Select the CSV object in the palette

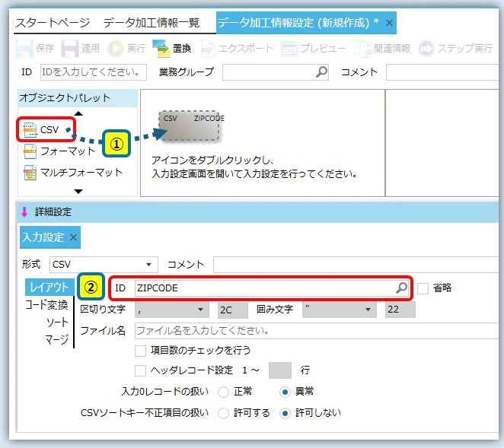(x=42, y=130)
